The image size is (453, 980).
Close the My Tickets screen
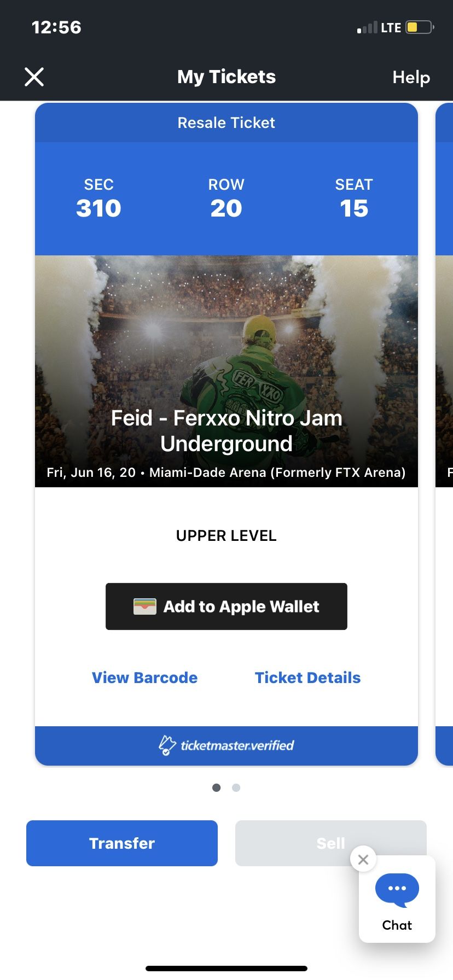(x=34, y=77)
